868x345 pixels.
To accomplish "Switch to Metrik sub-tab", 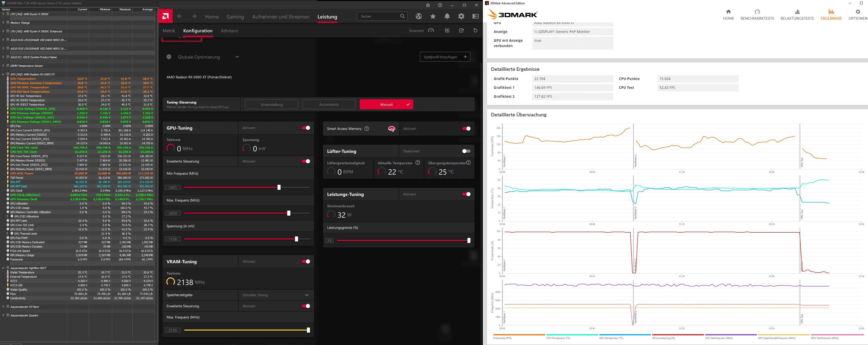I will 169,31.
